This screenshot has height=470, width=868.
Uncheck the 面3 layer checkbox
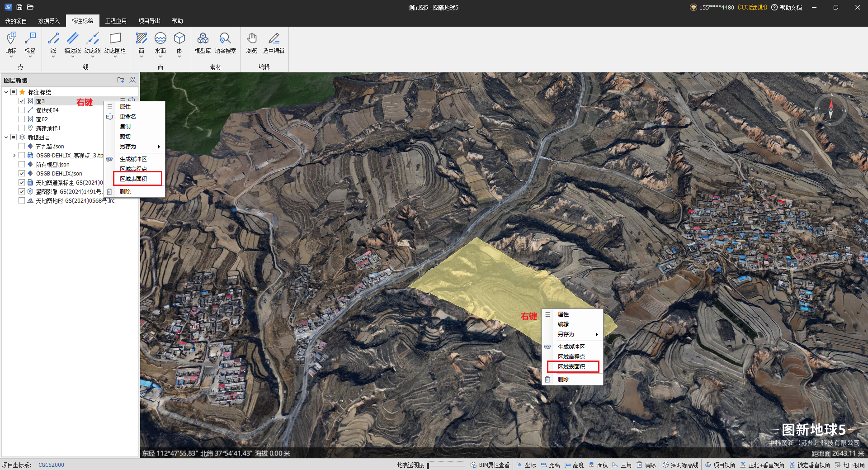22,101
